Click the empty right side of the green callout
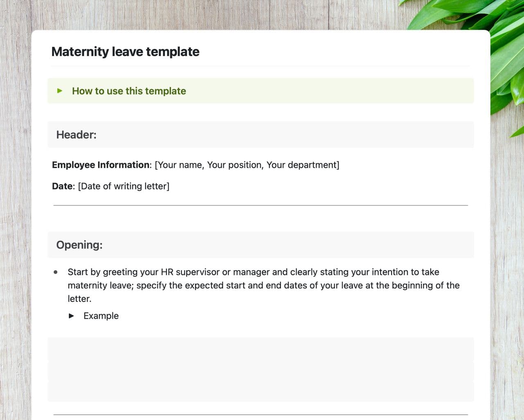Image resolution: width=524 pixels, height=420 pixels. pyautogui.click(x=368, y=91)
